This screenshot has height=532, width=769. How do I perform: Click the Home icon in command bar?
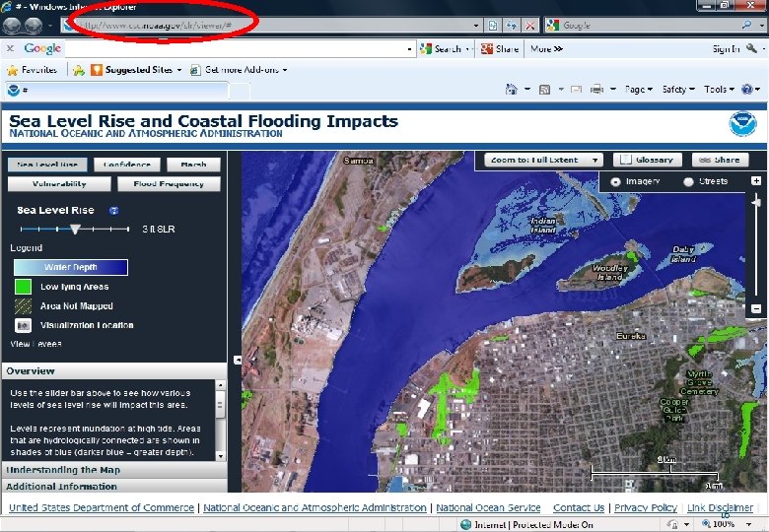[512, 89]
